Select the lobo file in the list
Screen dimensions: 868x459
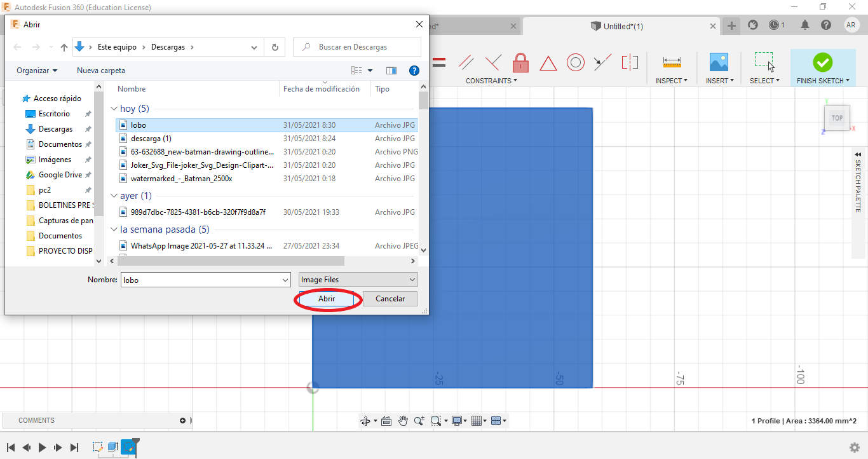pos(267,125)
